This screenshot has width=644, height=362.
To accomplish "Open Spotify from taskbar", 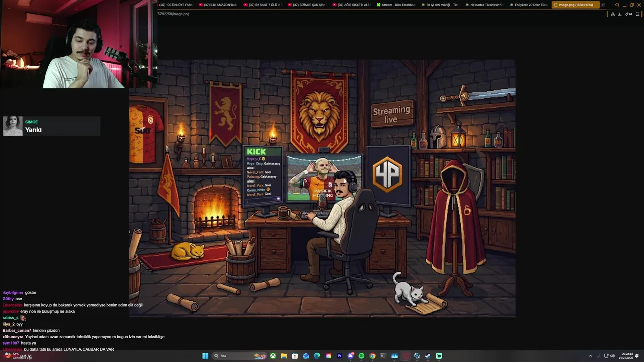I will pyautogui.click(x=361, y=356).
